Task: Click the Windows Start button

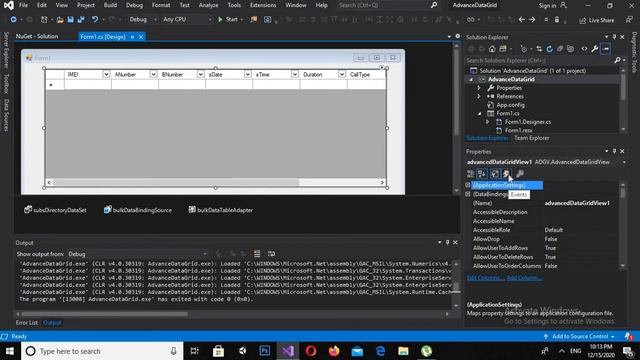Action: tap(10, 351)
